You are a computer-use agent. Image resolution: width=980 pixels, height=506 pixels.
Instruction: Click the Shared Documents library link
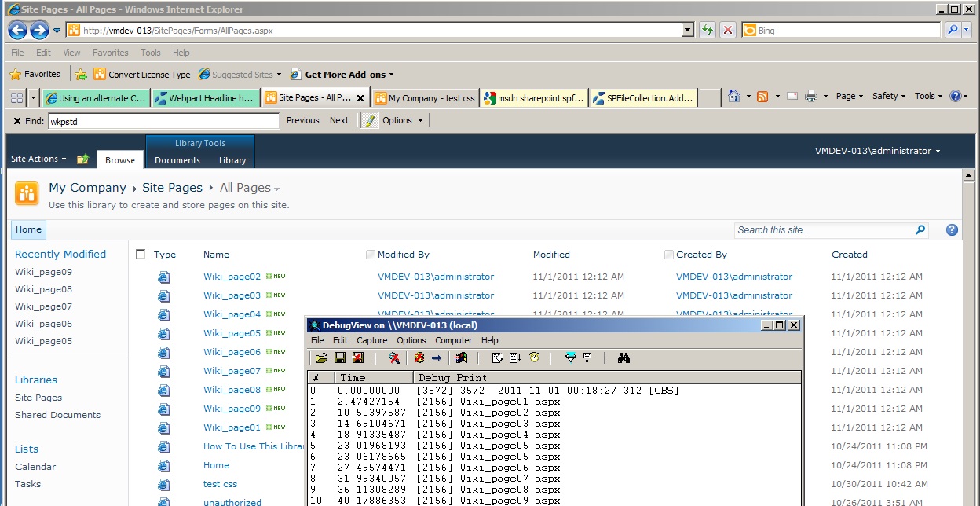coord(57,415)
